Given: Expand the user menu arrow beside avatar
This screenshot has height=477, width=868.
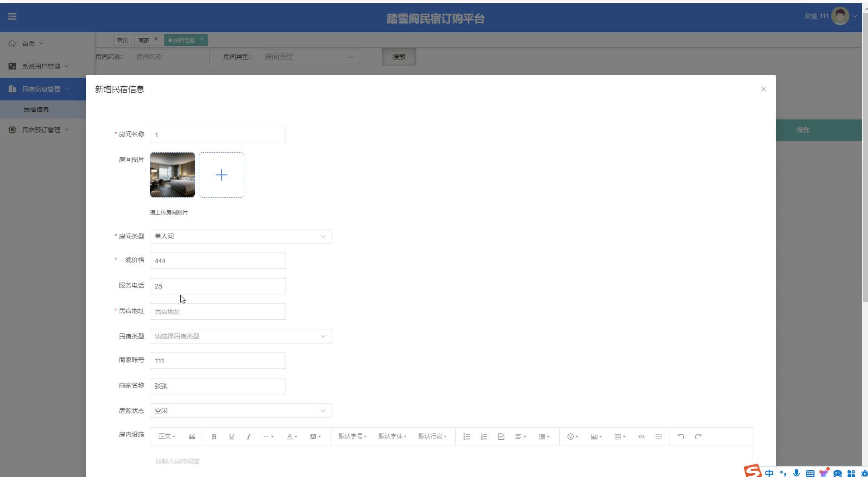Looking at the screenshot, I should click(x=855, y=16).
